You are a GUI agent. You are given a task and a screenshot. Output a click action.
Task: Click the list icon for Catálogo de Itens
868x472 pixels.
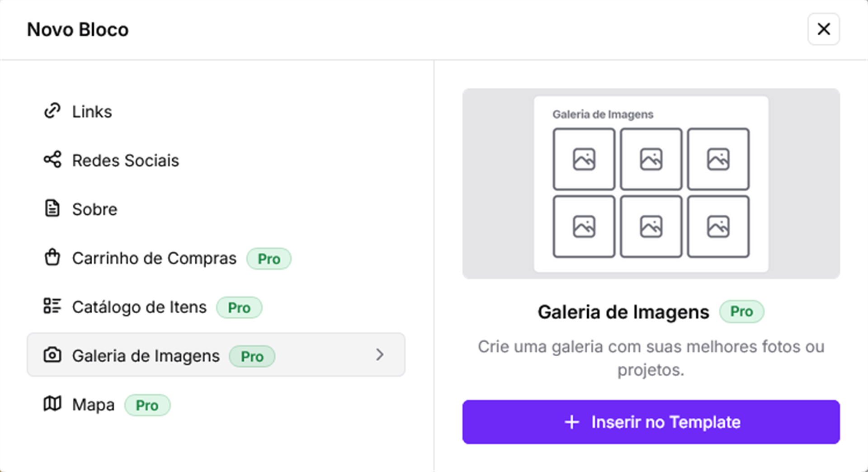pyautogui.click(x=52, y=306)
